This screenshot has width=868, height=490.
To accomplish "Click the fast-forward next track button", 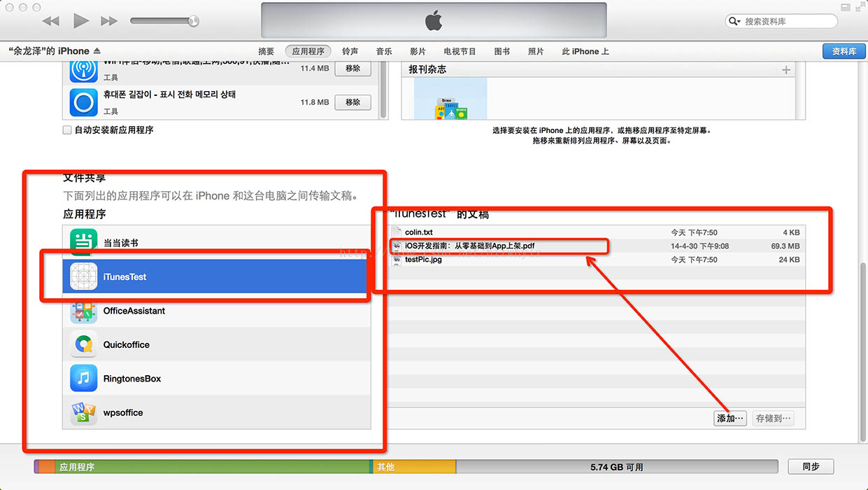I will [109, 21].
